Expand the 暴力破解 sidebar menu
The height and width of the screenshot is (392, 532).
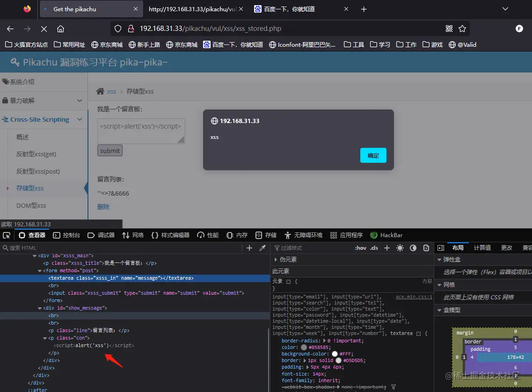[x=44, y=101]
